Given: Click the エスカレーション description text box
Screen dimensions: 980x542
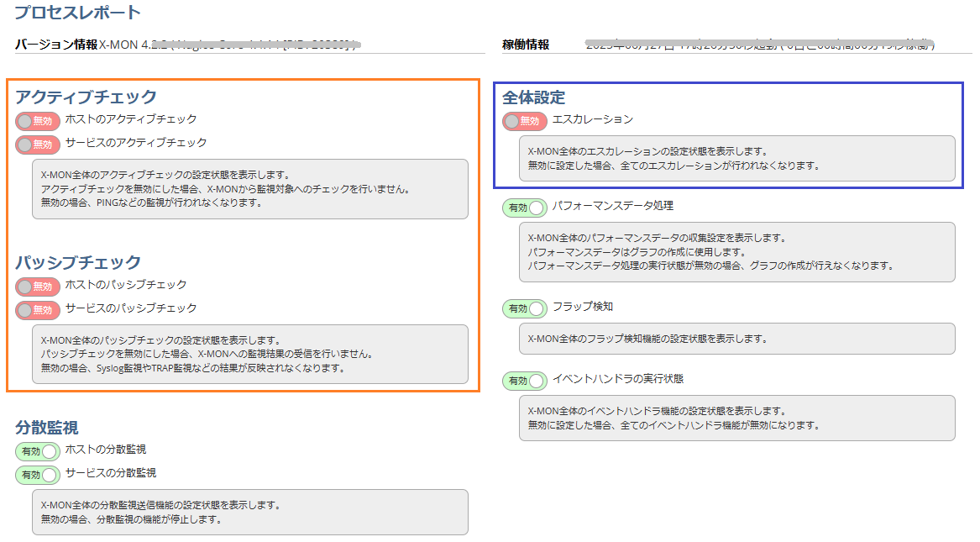Looking at the screenshot, I should click(736, 159).
